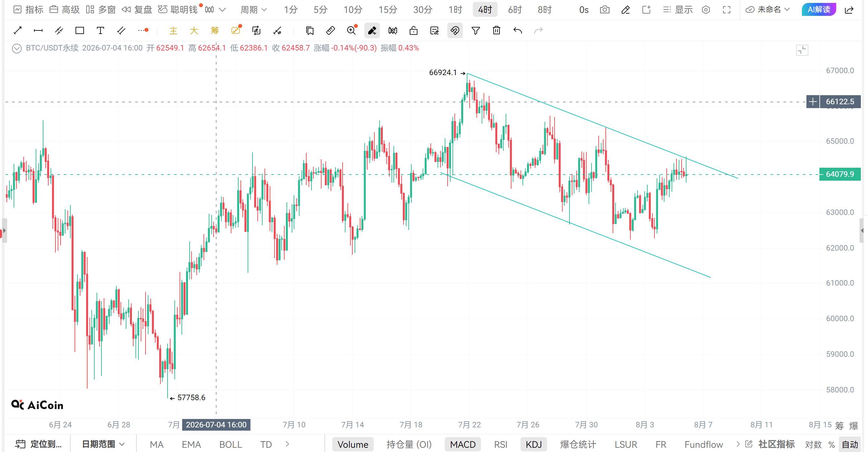
Task: Toggle the RSI indicator
Action: coord(501,444)
